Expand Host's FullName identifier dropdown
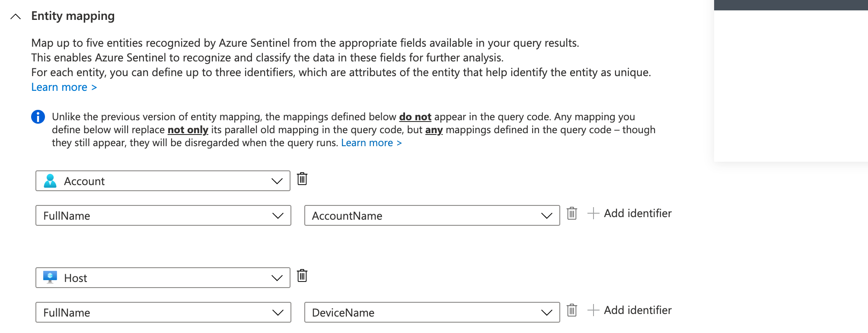 click(163, 312)
